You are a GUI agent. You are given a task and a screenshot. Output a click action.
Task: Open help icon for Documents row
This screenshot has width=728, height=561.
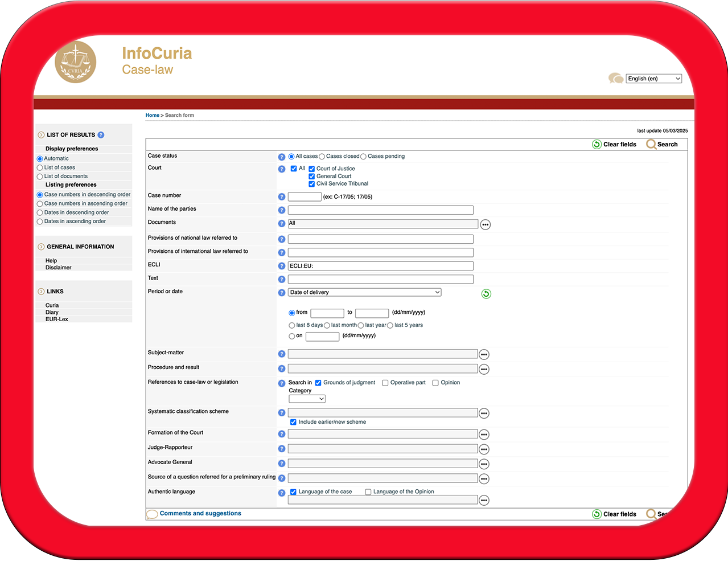[x=281, y=224]
